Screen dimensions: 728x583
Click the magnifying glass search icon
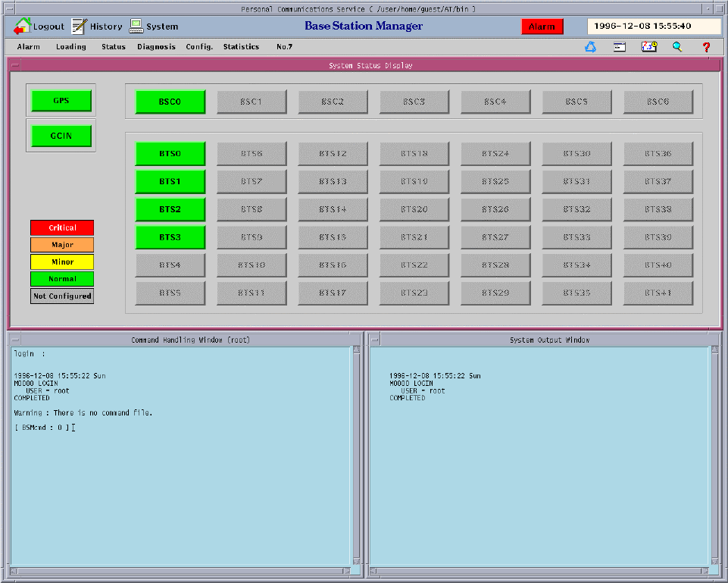[x=677, y=46]
